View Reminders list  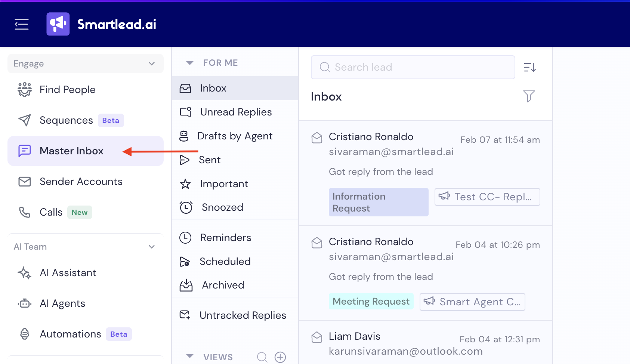(235, 238)
